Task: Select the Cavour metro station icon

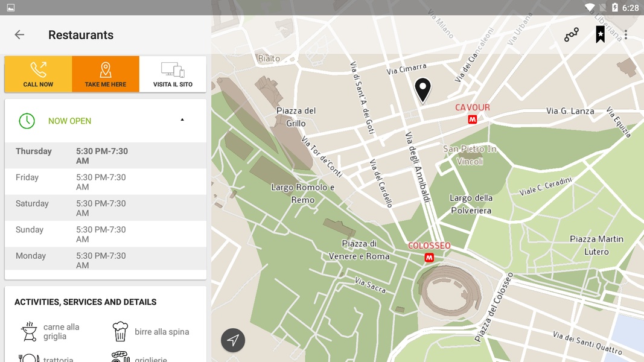Action: (x=473, y=119)
